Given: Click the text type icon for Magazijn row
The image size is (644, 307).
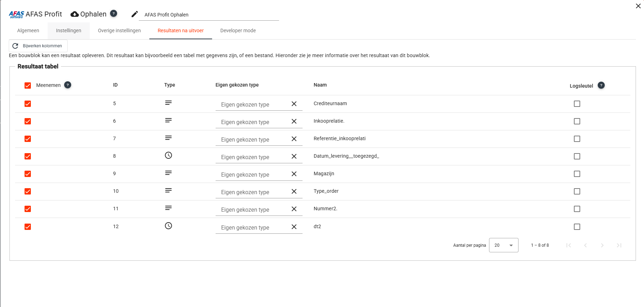Looking at the screenshot, I should tap(168, 173).
